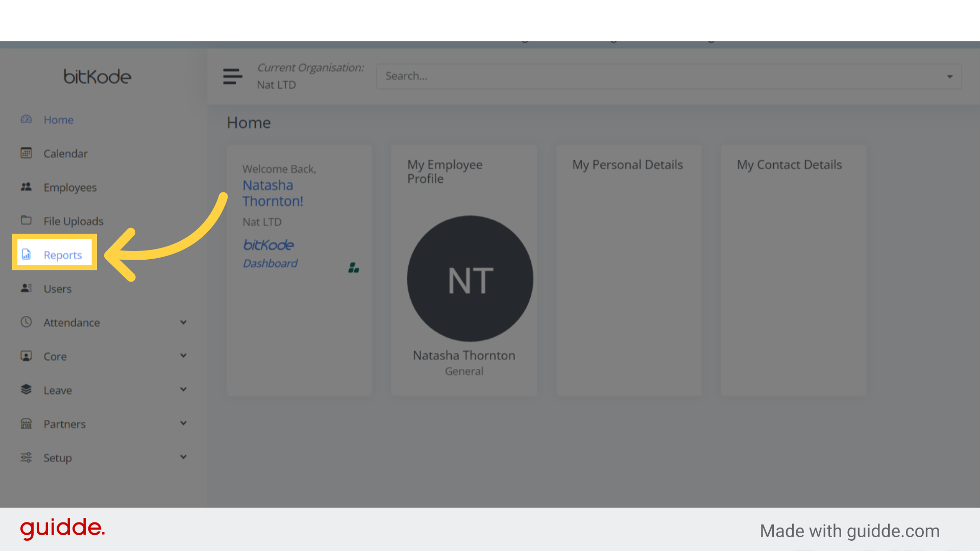Open the Users menu item

(x=58, y=289)
